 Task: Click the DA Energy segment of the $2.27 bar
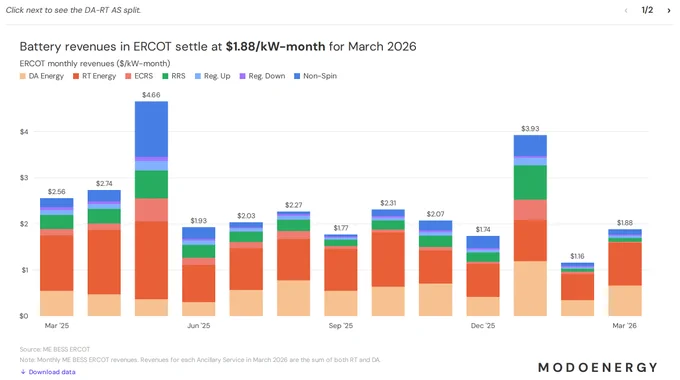click(294, 298)
